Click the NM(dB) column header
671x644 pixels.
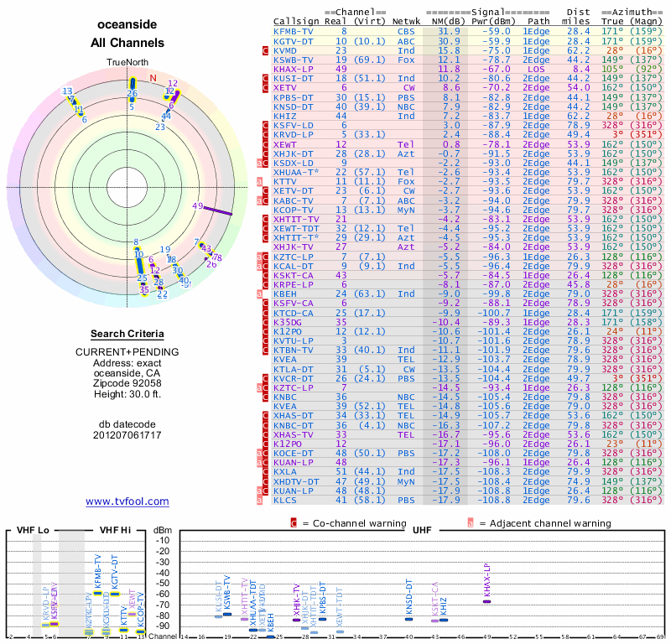[x=441, y=21]
